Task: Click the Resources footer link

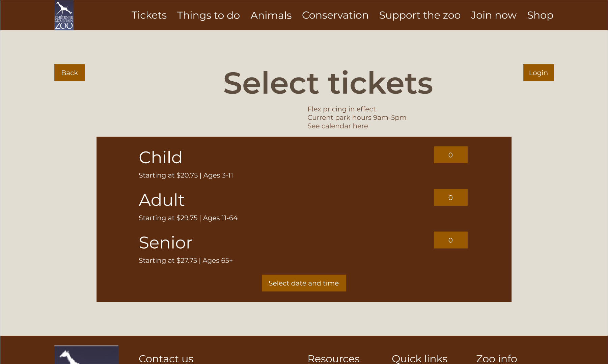Action: tap(333, 359)
